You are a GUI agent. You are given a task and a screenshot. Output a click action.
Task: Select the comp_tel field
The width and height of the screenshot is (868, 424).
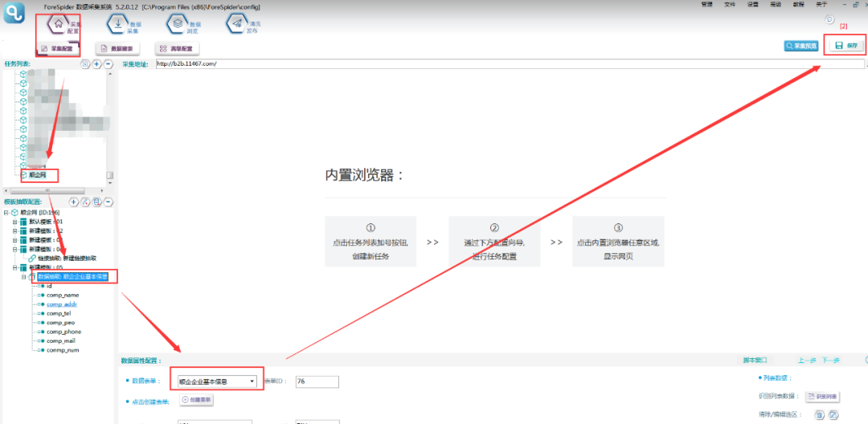pos(59,313)
